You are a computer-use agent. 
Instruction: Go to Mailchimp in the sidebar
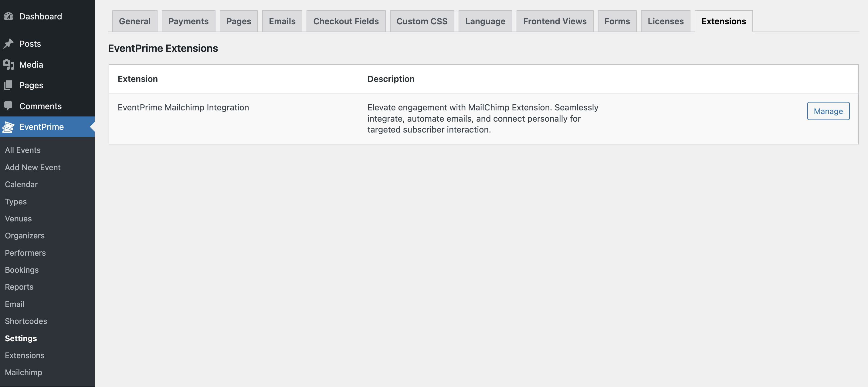coord(23,372)
